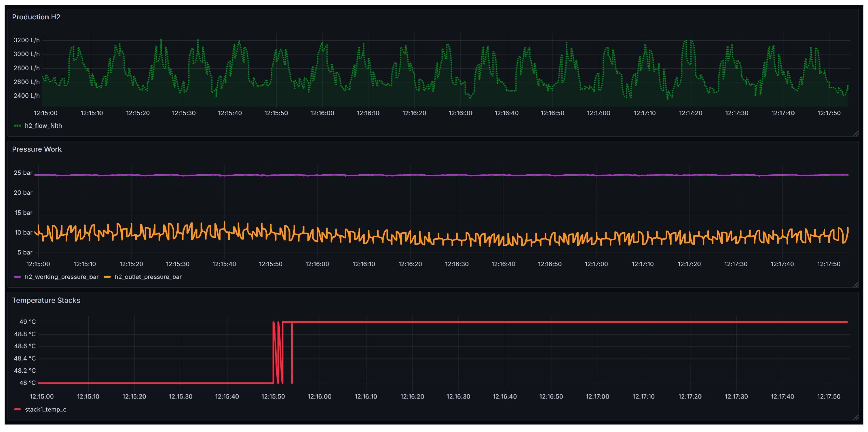The width and height of the screenshot is (868, 432).
Task: Toggle the h2_working_pressure_bar legend series
Action: pos(62,277)
